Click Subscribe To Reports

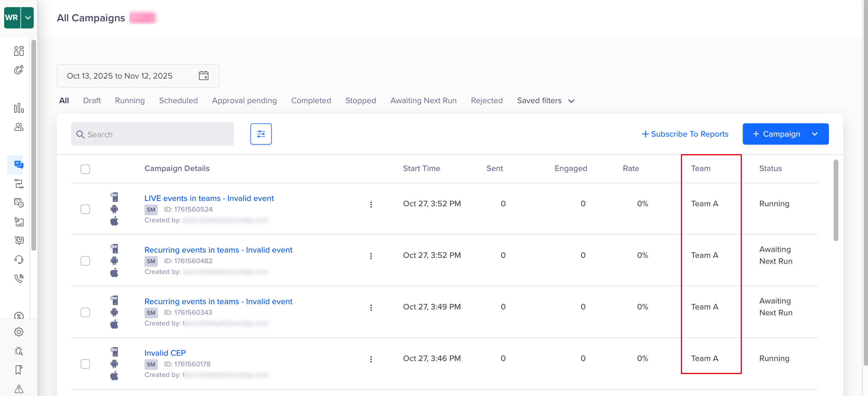click(685, 134)
